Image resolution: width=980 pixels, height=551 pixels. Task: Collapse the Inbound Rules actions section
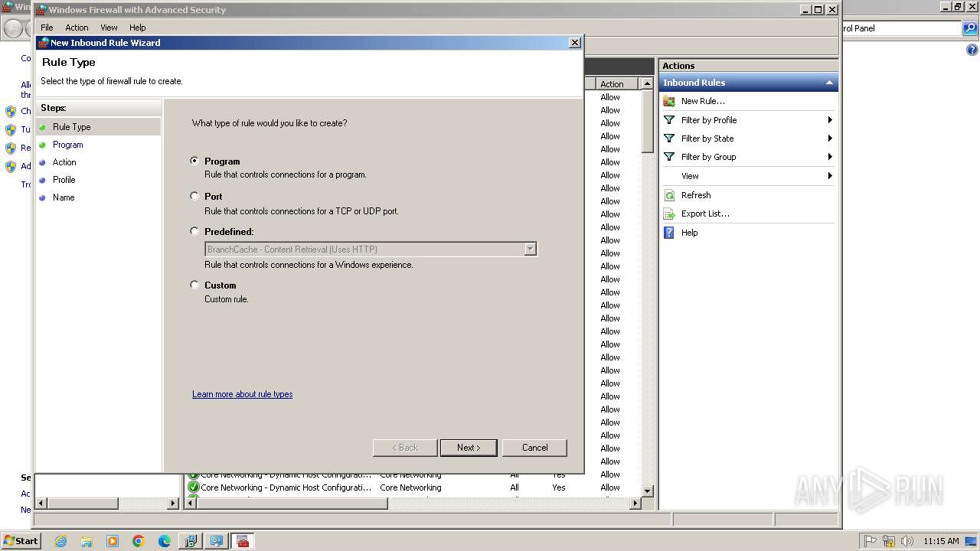[x=829, y=83]
